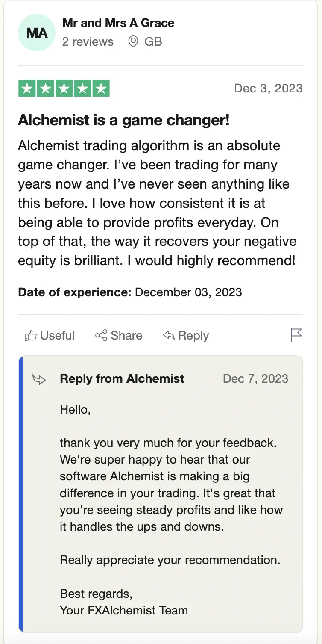Click the location pin icon beside GB

(133, 42)
